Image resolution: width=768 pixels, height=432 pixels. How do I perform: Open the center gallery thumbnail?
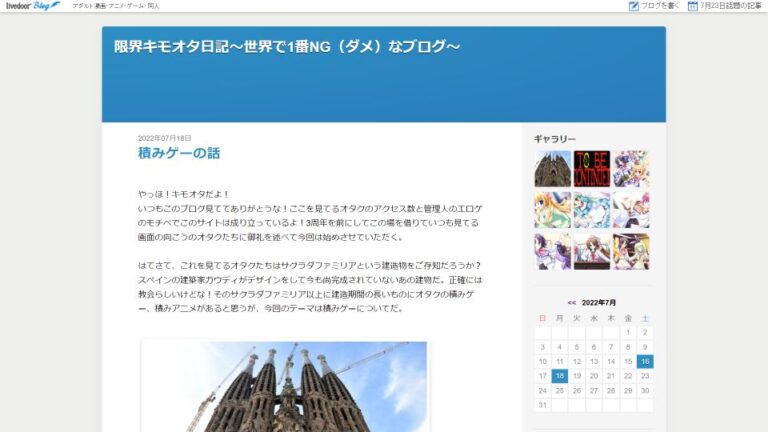[x=592, y=210]
